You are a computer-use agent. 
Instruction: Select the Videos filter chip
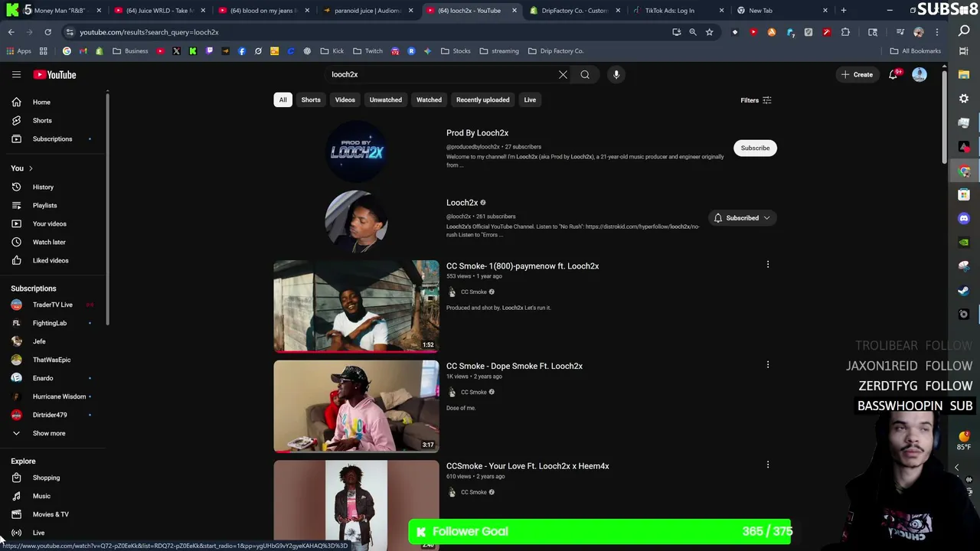click(x=345, y=99)
